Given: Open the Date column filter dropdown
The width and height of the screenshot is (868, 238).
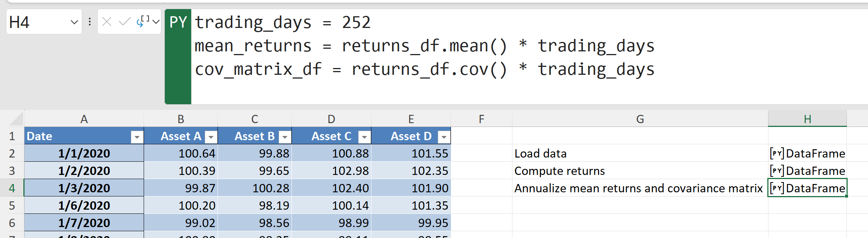Looking at the screenshot, I should click(x=137, y=137).
